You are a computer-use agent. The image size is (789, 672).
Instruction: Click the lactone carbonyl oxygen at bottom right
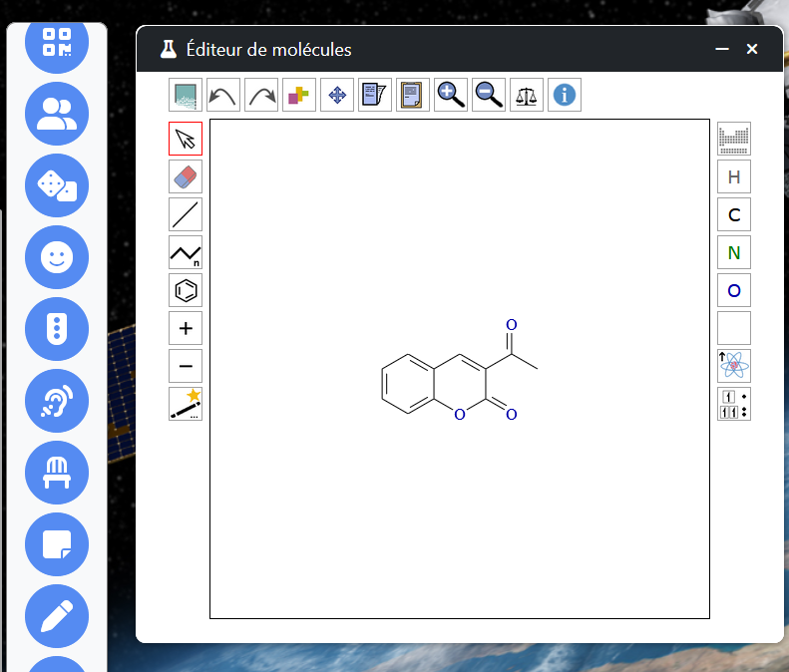click(512, 415)
